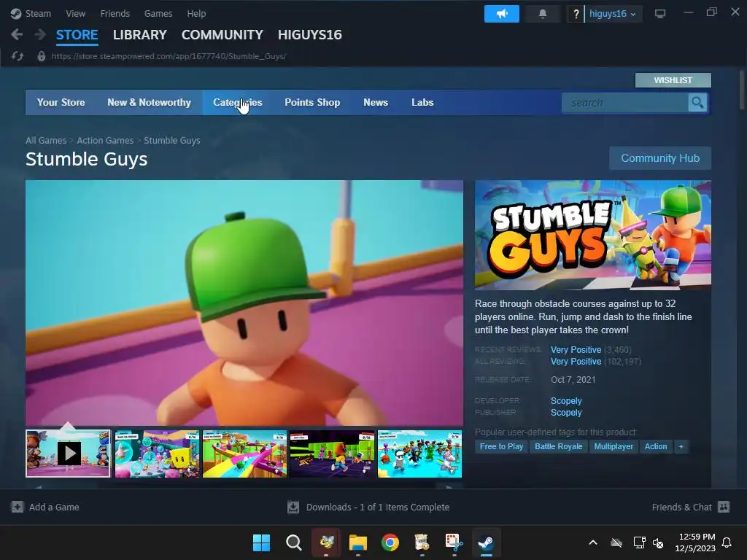The image size is (747, 560).
Task: Click the Action Games breadcrumb
Action: coord(105,141)
